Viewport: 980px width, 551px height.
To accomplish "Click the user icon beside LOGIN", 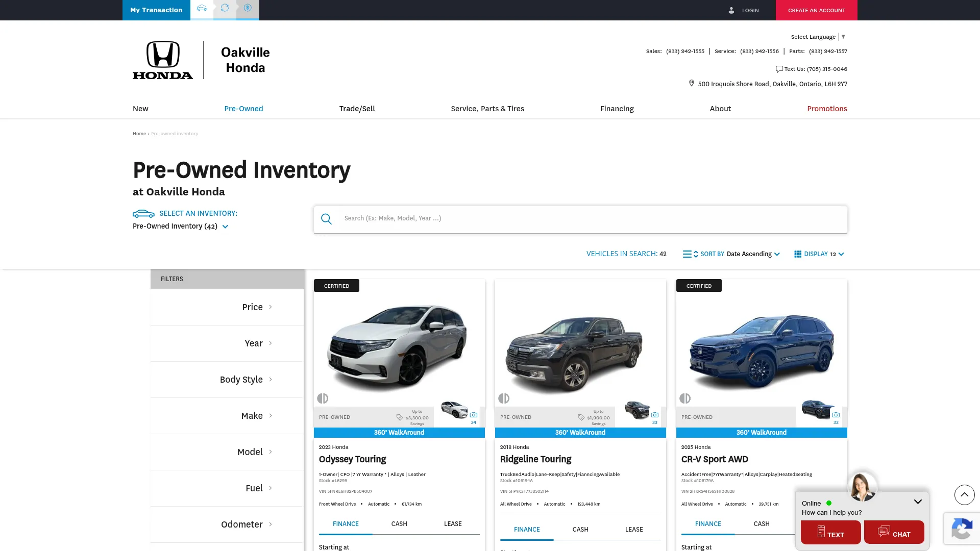I will pyautogui.click(x=731, y=10).
